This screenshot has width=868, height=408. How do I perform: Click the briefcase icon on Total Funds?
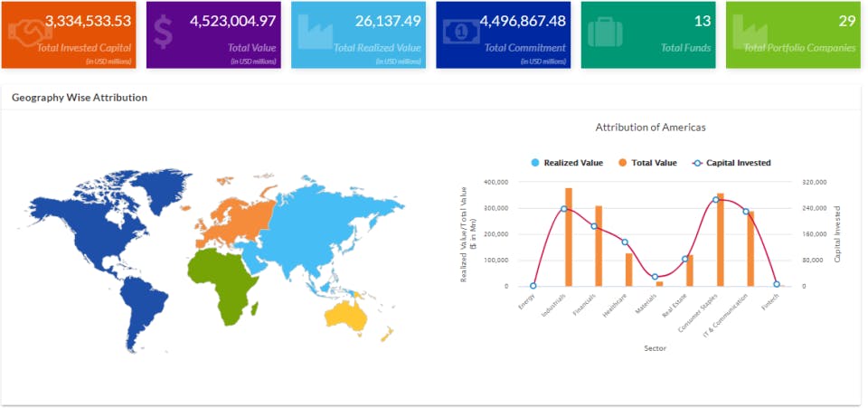coord(605,32)
